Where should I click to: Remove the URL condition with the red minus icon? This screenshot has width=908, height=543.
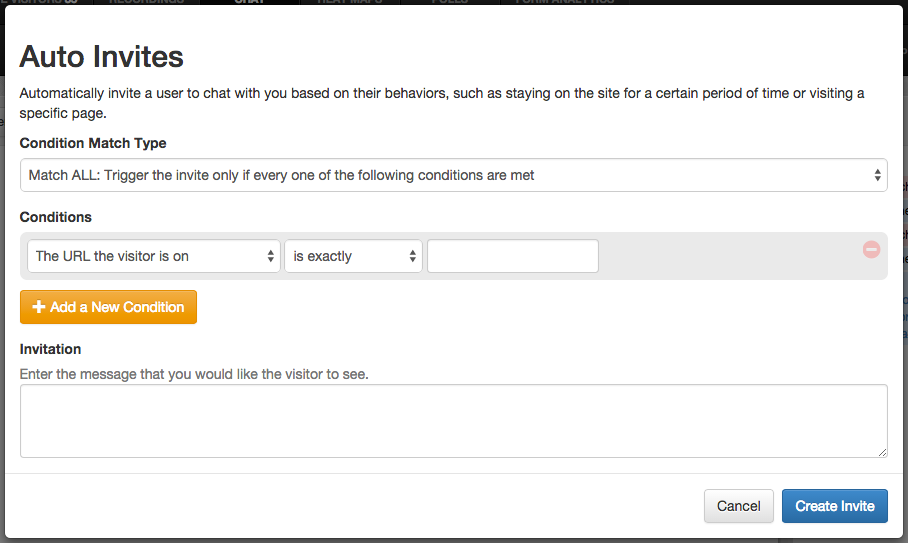point(871,250)
